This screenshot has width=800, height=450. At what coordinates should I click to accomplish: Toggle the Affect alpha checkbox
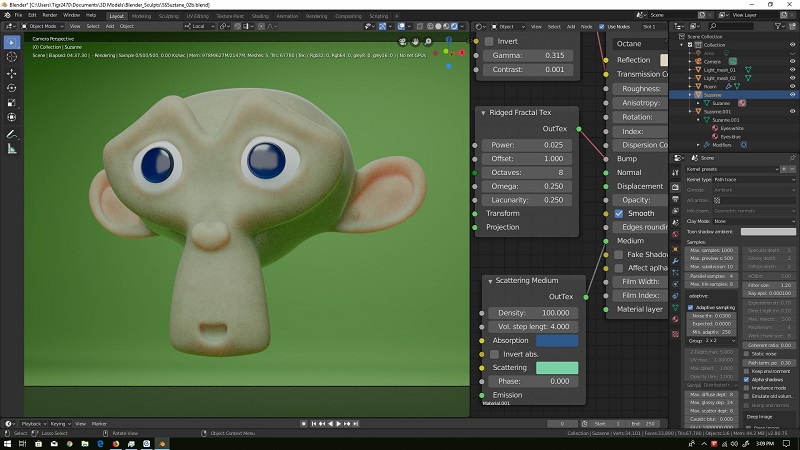click(619, 268)
